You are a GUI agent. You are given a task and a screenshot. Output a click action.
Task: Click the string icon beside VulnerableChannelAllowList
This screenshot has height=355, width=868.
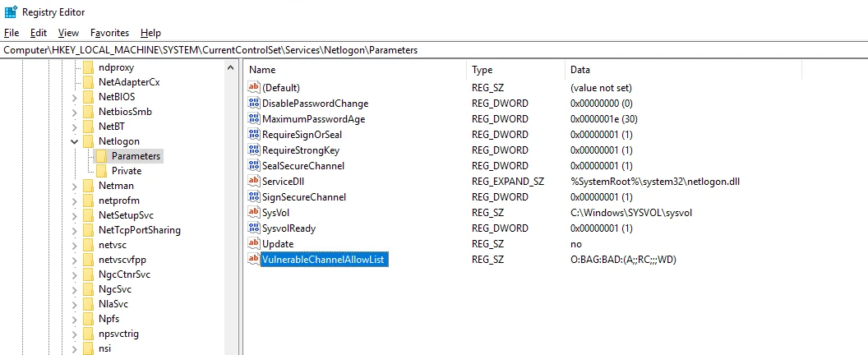pyautogui.click(x=253, y=259)
